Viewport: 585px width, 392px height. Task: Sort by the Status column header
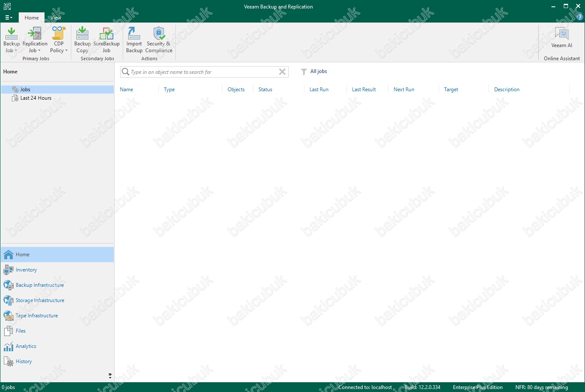click(x=265, y=90)
